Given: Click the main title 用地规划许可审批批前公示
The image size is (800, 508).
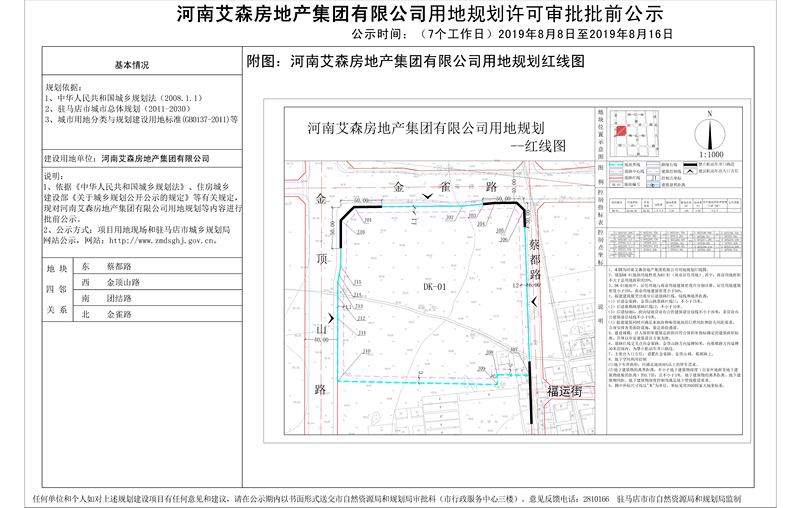Looking at the screenshot, I should (x=545, y=14).
